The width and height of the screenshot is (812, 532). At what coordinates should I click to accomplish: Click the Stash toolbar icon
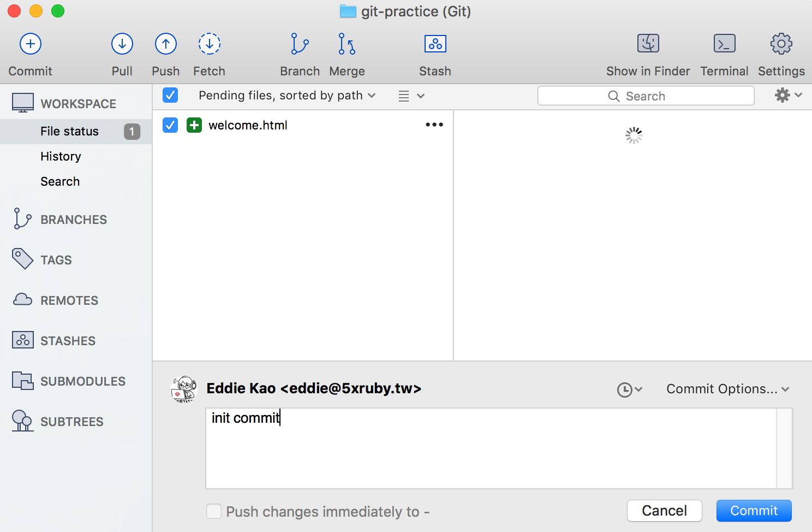(435, 44)
